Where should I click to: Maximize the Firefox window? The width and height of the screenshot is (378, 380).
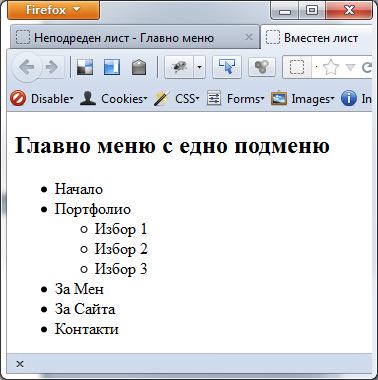[312, 11]
